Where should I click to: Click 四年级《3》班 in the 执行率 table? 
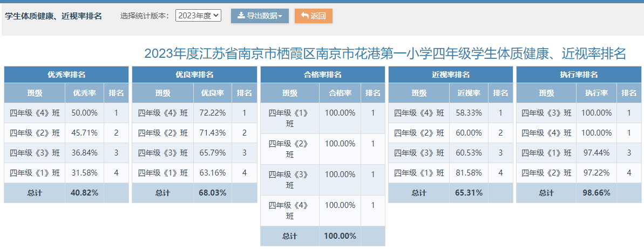click(x=547, y=112)
